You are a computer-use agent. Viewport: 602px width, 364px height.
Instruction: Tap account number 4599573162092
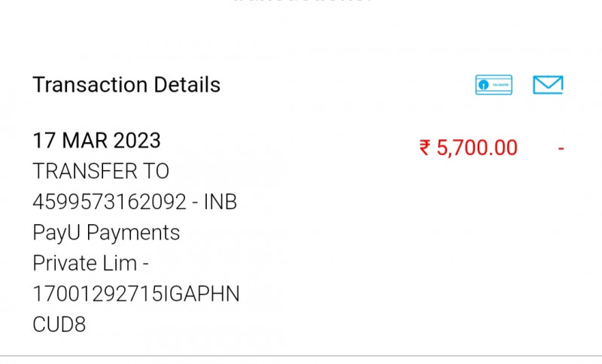point(108,202)
